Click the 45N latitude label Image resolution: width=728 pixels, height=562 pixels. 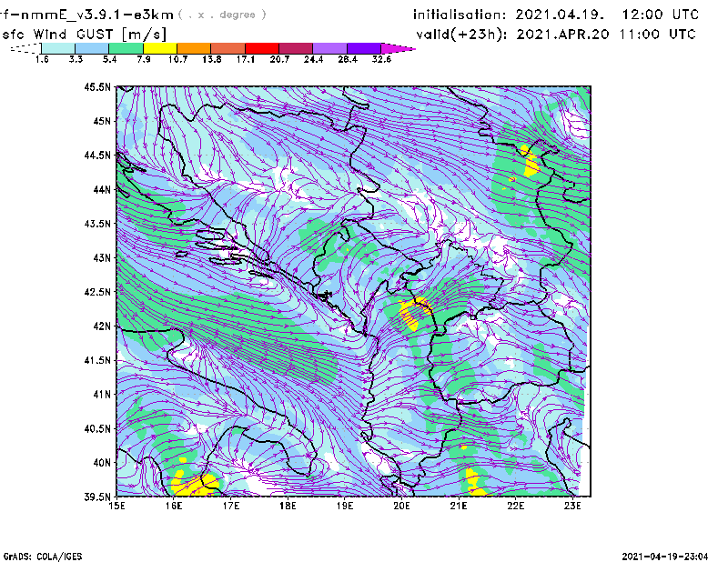102,121
